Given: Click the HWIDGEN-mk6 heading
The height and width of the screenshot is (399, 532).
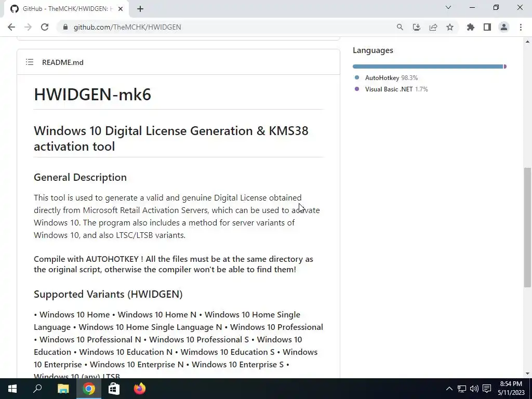Looking at the screenshot, I should pyautogui.click(x=92, y=95).
